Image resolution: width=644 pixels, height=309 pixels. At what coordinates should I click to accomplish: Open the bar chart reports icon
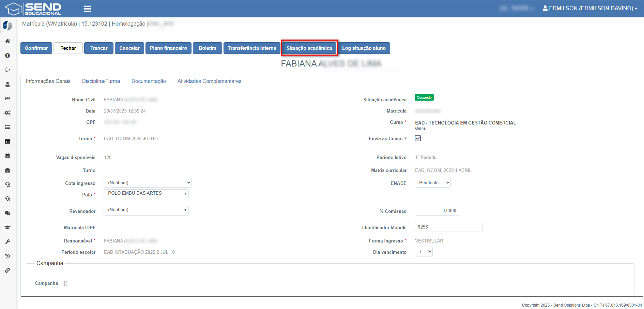tap(7, 99)
